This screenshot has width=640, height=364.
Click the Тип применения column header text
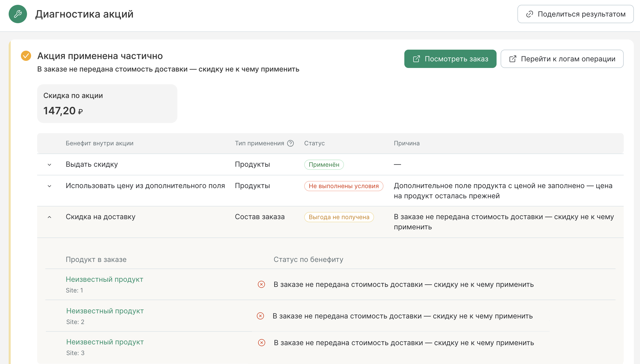259,143
